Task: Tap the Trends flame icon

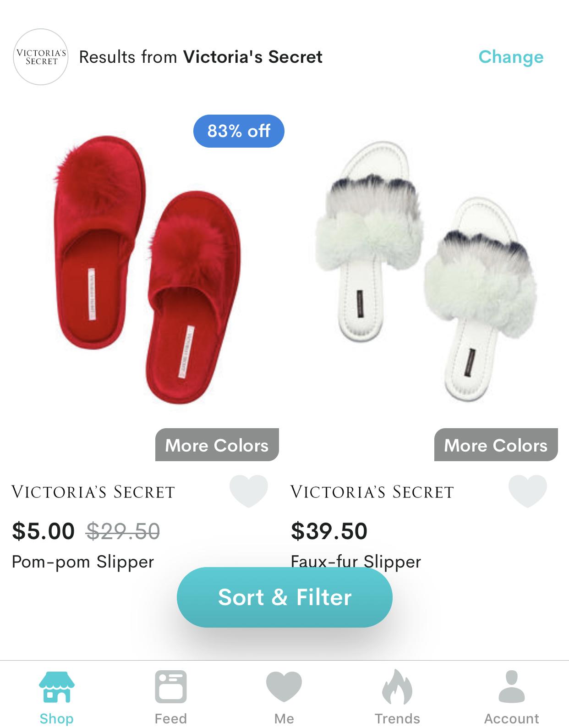Action: pos(397,686)
